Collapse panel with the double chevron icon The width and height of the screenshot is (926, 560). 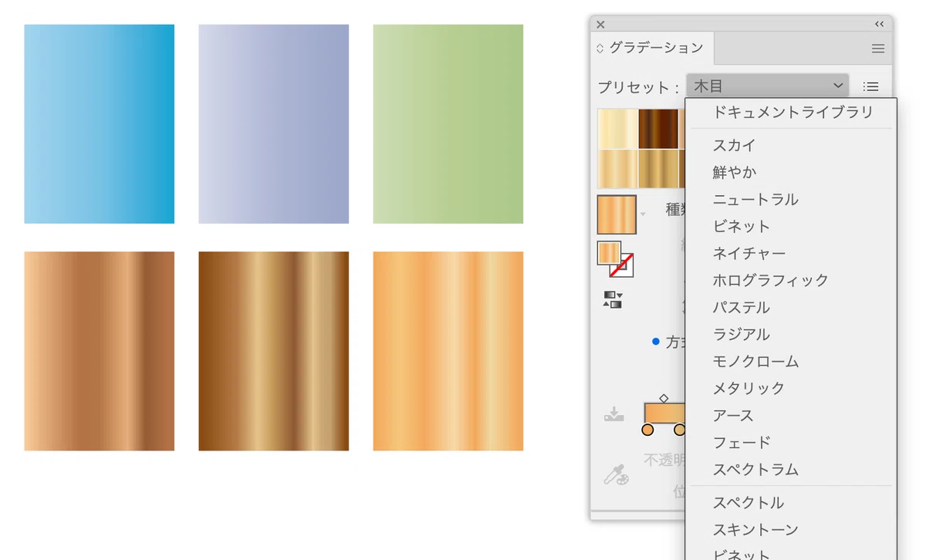pyautogui.click(x=879, y=25)
